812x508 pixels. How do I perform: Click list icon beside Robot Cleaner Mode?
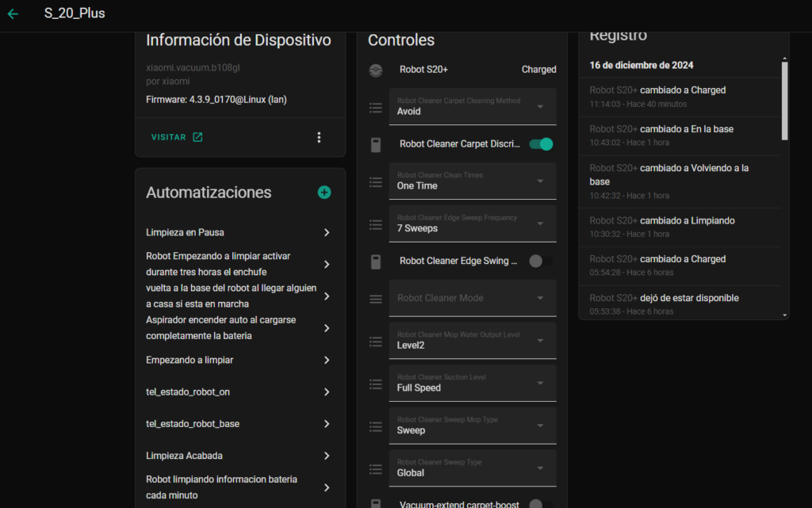click(376, 299)
